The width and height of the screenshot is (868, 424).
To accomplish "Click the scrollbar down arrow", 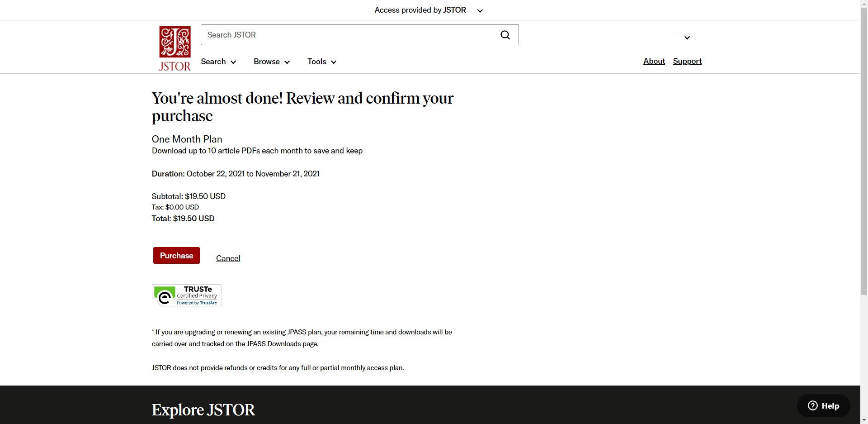I will [x=864, y=420].
